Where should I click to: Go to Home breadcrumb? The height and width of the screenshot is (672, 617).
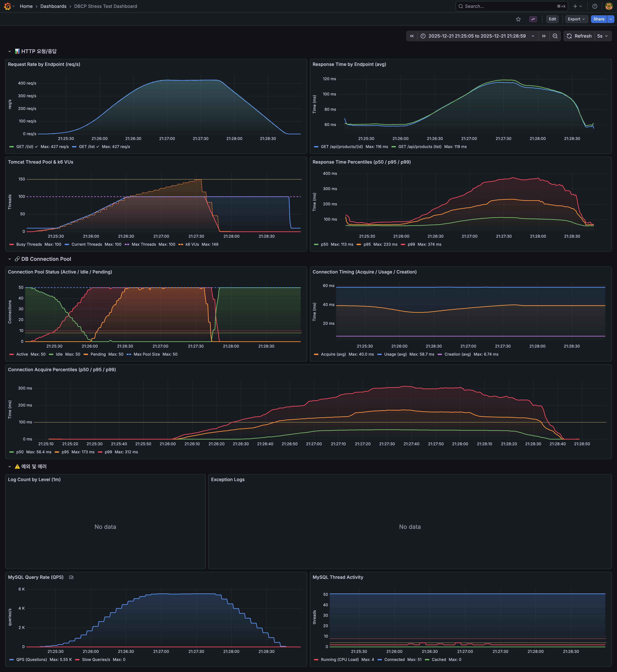point(26,6)
